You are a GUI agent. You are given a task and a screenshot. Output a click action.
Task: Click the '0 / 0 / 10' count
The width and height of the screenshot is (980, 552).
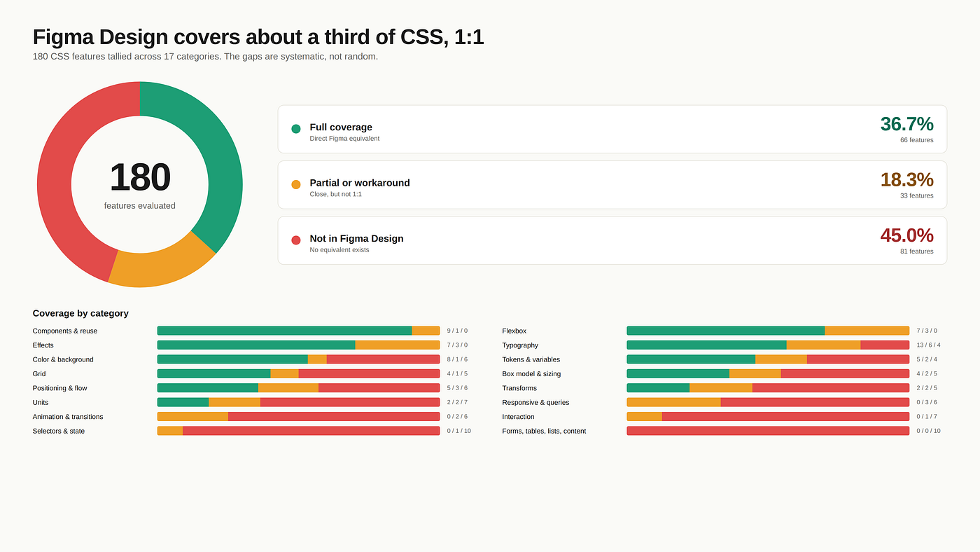[929, 431]
